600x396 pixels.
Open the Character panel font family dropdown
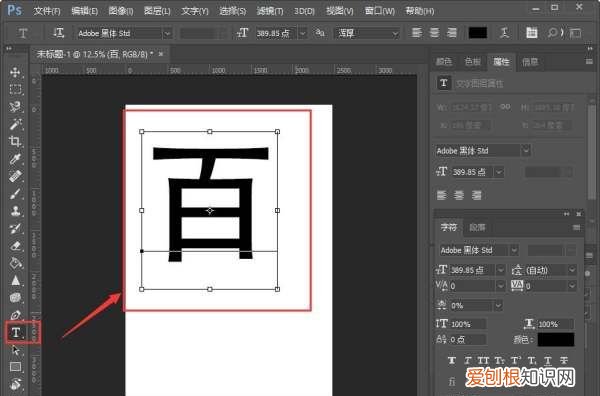(x=514, y=250)
